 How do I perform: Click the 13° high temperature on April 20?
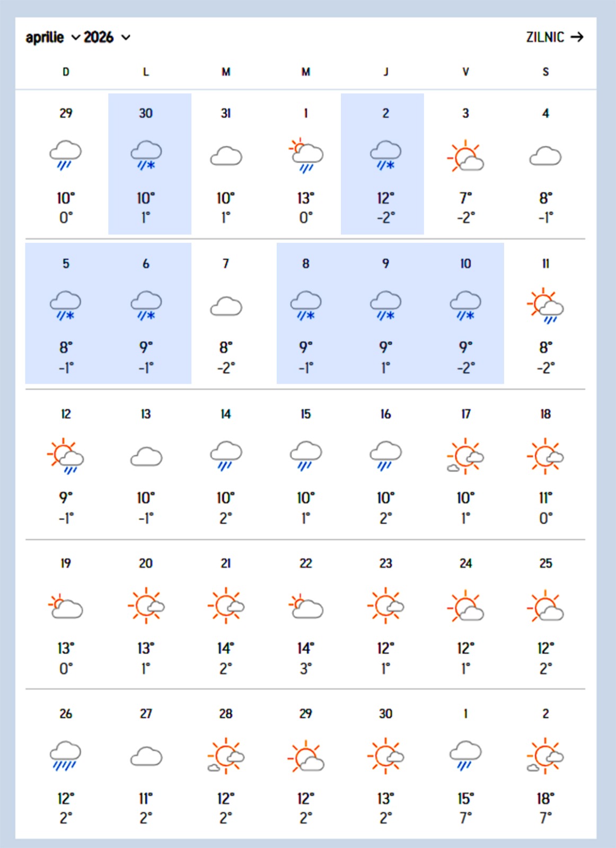point(146,648)
